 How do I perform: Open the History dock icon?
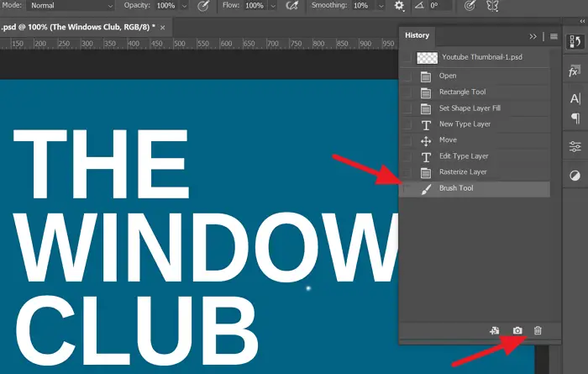[575, 41]
